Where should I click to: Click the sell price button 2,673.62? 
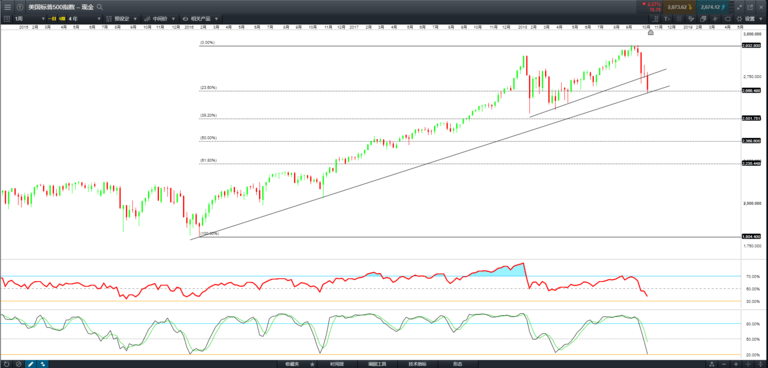pos(679,7)
